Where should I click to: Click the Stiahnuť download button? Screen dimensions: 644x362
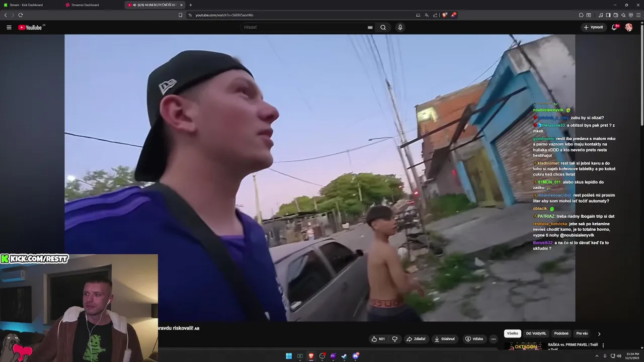pyautogui.click(x=445, y=339)
